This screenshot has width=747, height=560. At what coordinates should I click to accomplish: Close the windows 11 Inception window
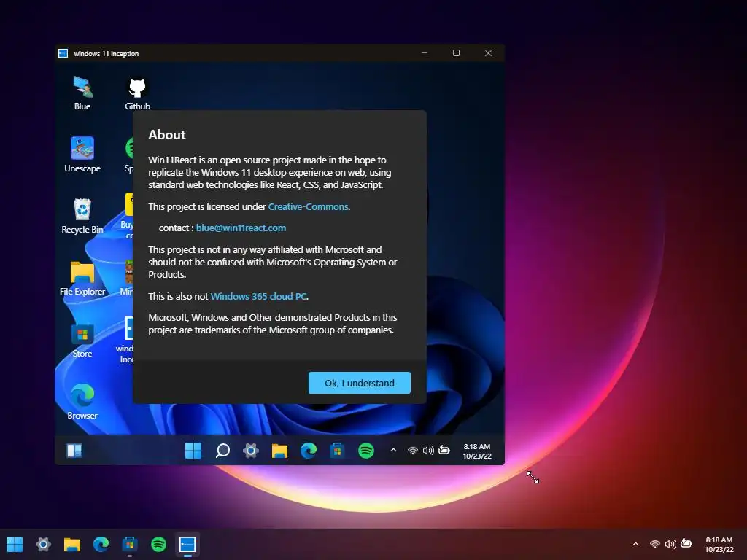[x=488, y=52]
